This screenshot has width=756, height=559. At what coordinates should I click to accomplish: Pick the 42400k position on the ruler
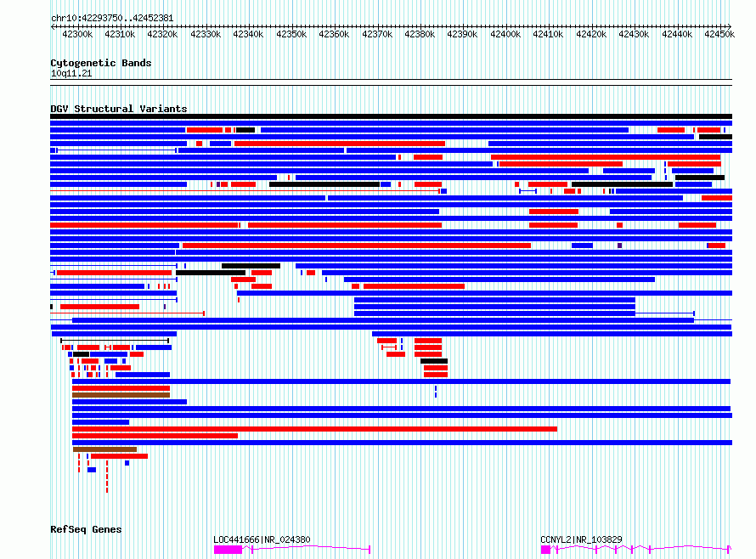505,34
